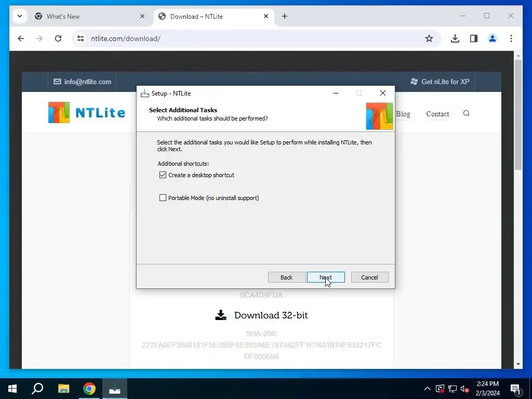Close the What's New tab
The image size is (532, 399).
142,16
